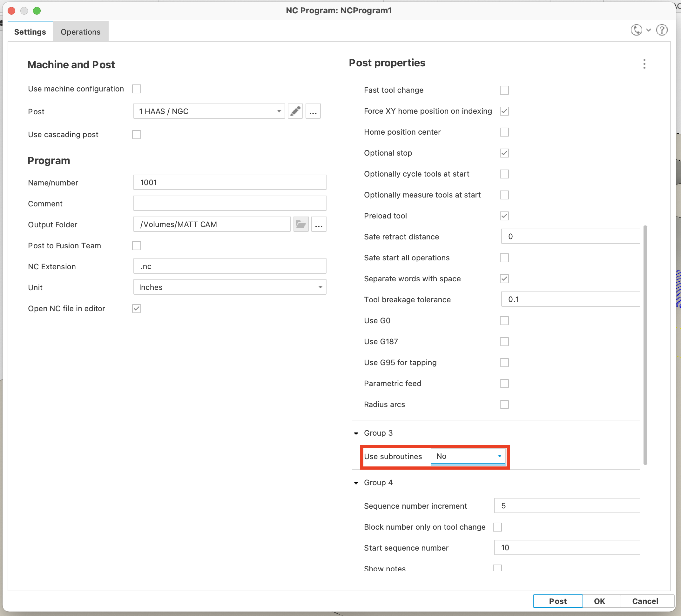Enable Safe start all operations checkbox
The image size is (681, 616).
(x=504, y=258)
